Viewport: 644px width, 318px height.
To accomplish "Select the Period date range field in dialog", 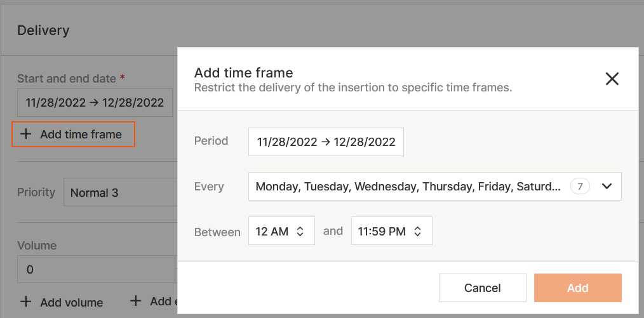I will pyautogui.click(x=326, y=142).
